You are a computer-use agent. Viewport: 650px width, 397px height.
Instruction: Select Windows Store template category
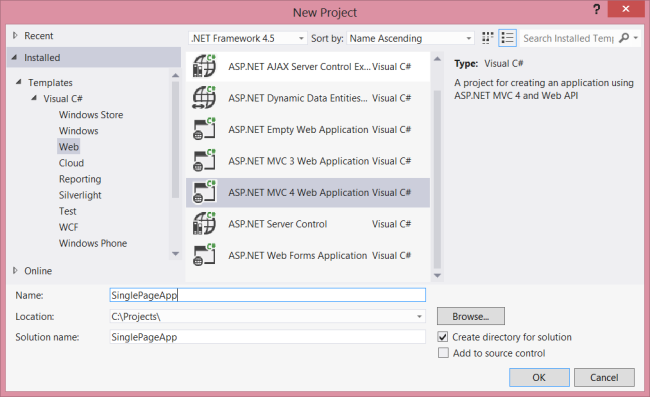click(x=91, y=115)
